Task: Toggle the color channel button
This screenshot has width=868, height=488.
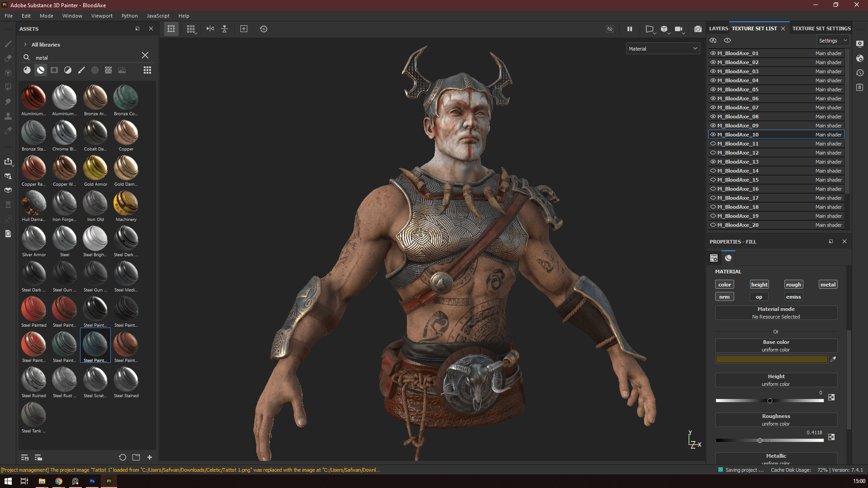Action: pos(724,284)
